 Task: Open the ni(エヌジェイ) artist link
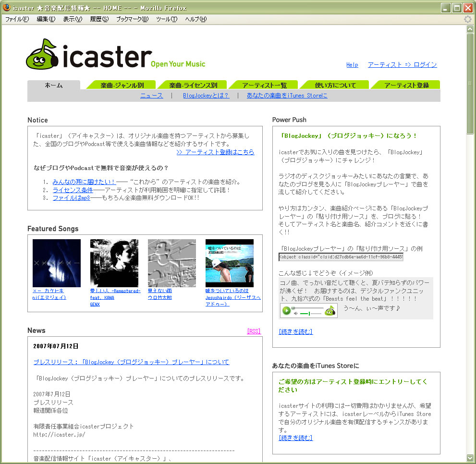49,298
